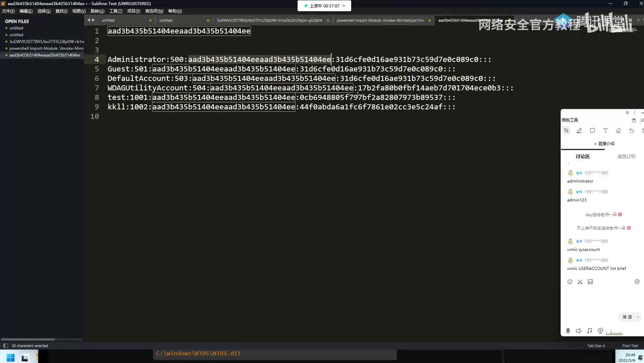Screen dimensions: 644x363
Task: Open the 跳转(G) menu
Action: (x=97, y=11)
